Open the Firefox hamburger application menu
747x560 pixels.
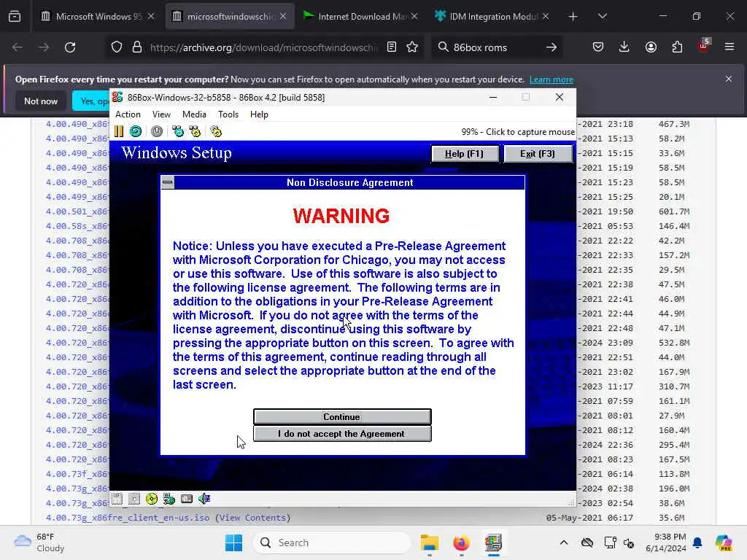(x=729, y=47)
